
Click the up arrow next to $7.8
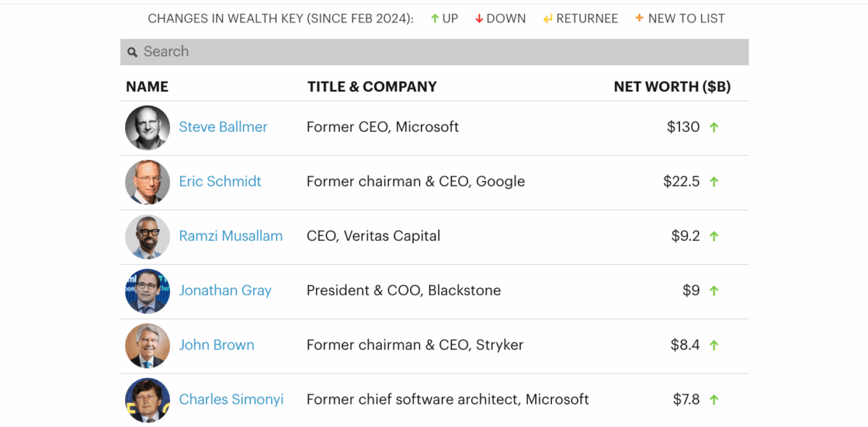tap(714, 399)
